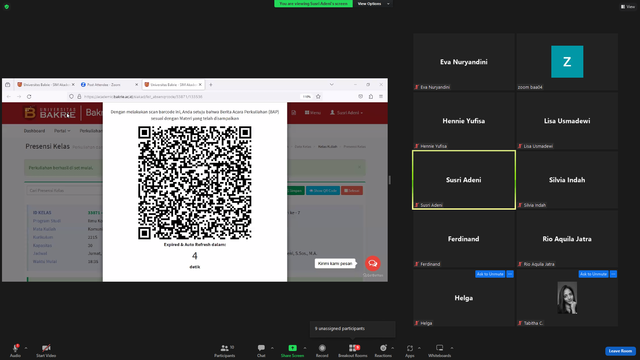Open the browser extensions icon
640x360 pixels.
[371, 97]
